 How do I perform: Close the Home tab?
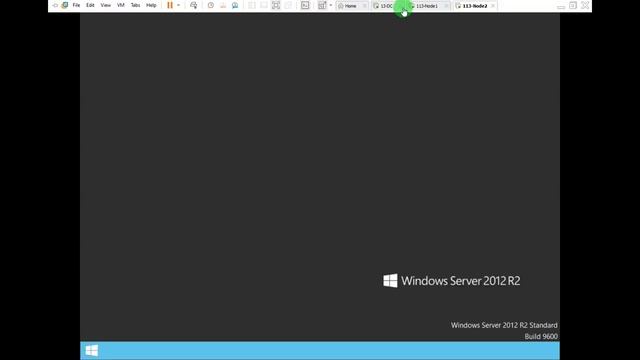coord(364,6)
